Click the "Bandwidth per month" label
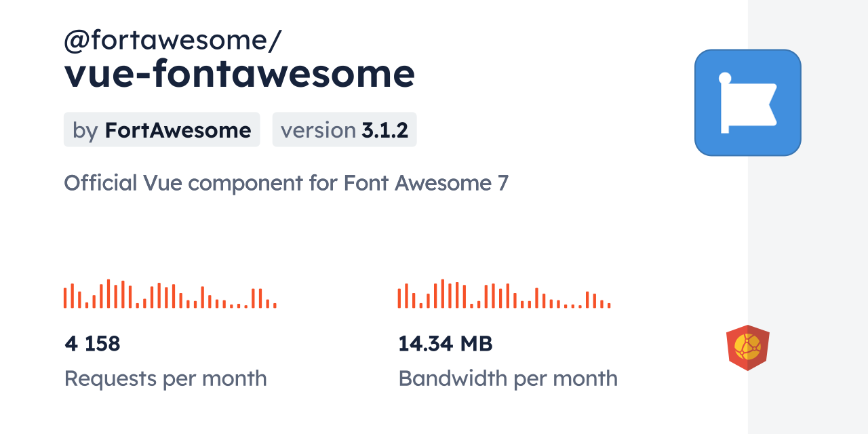Screen dimensions: 868x434 [x=507, y=378]
